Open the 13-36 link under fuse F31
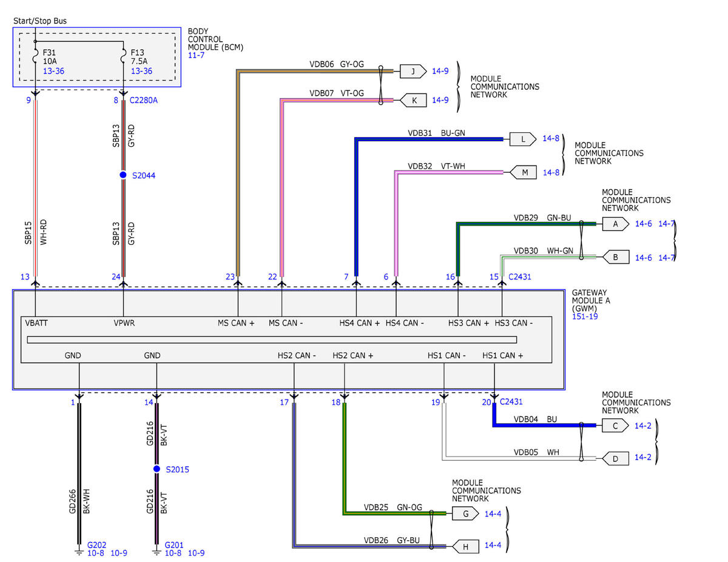 (x=53, y=71)
